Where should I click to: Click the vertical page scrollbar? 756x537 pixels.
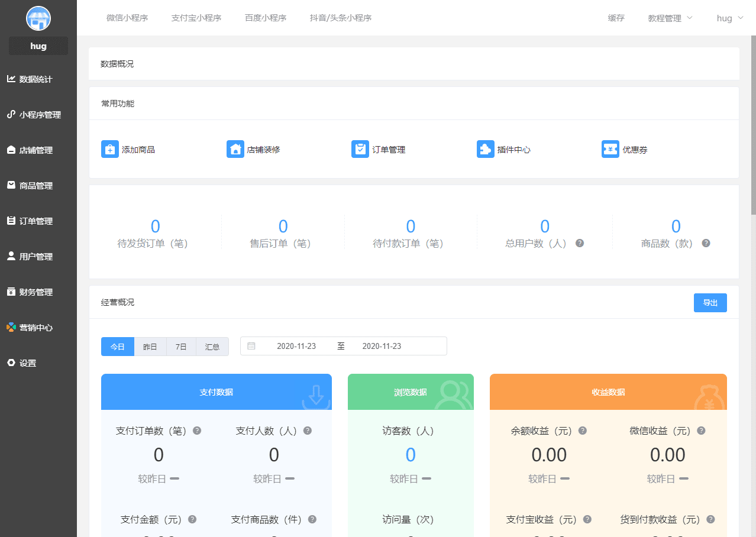(753, 124)
